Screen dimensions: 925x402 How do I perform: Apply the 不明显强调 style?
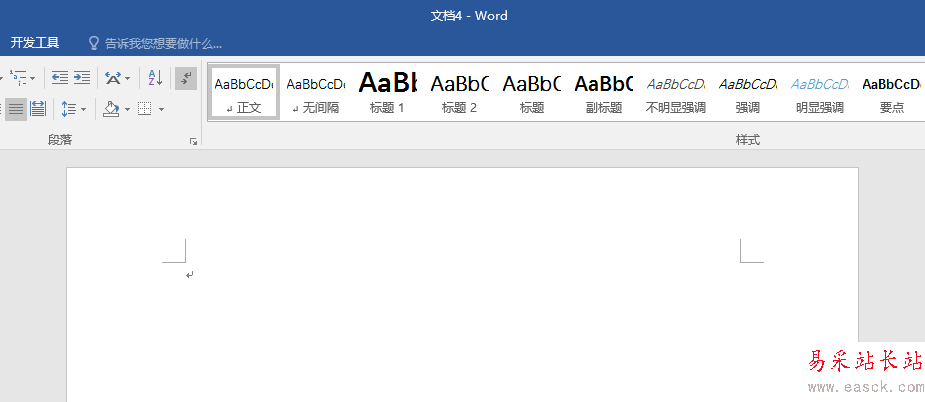[675, 92]
